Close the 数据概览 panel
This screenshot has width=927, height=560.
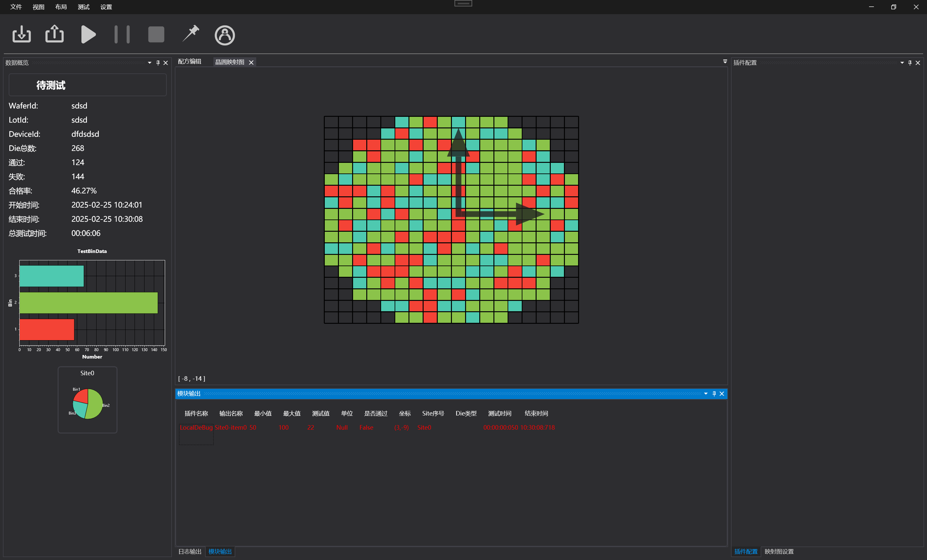(x=165, y=63)
